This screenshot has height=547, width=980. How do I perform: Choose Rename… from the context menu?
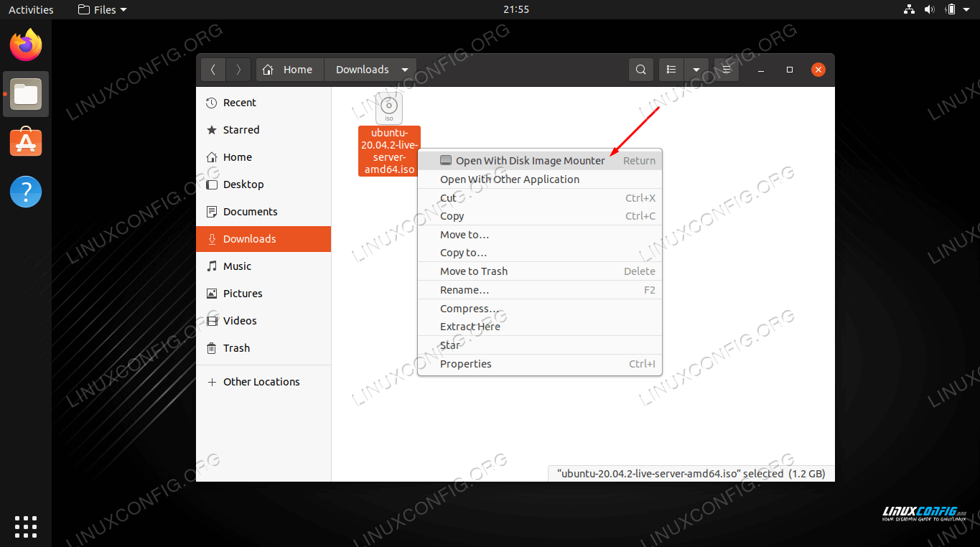click(540, 290)
